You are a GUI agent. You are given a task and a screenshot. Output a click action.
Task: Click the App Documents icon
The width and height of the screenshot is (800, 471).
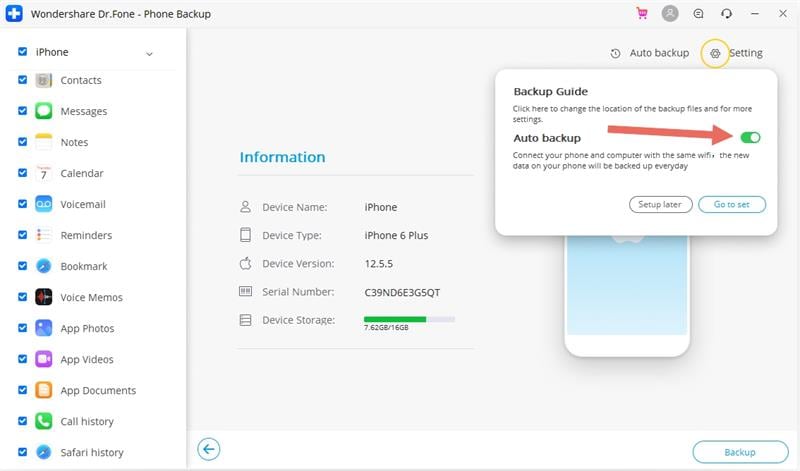(43, 390)
